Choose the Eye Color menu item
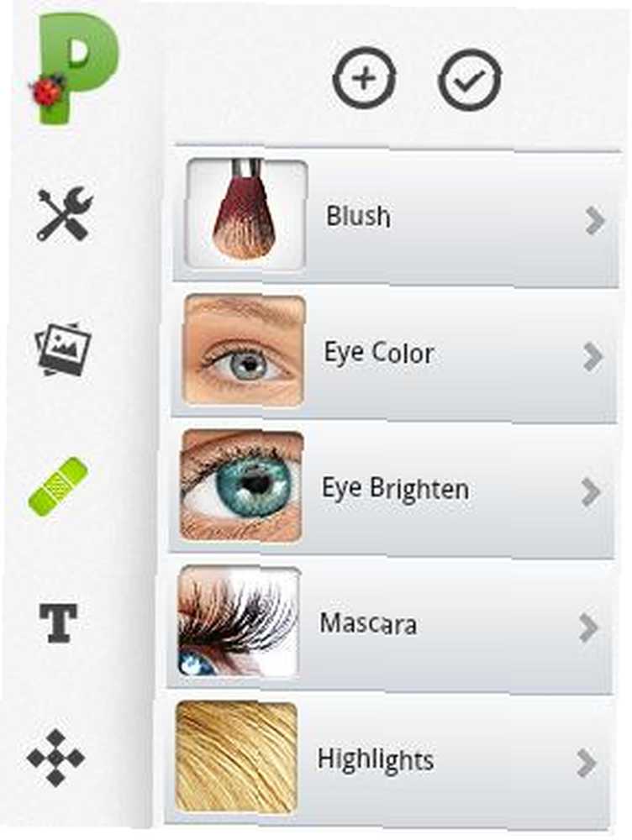632x840 pixels. point(394,354)
